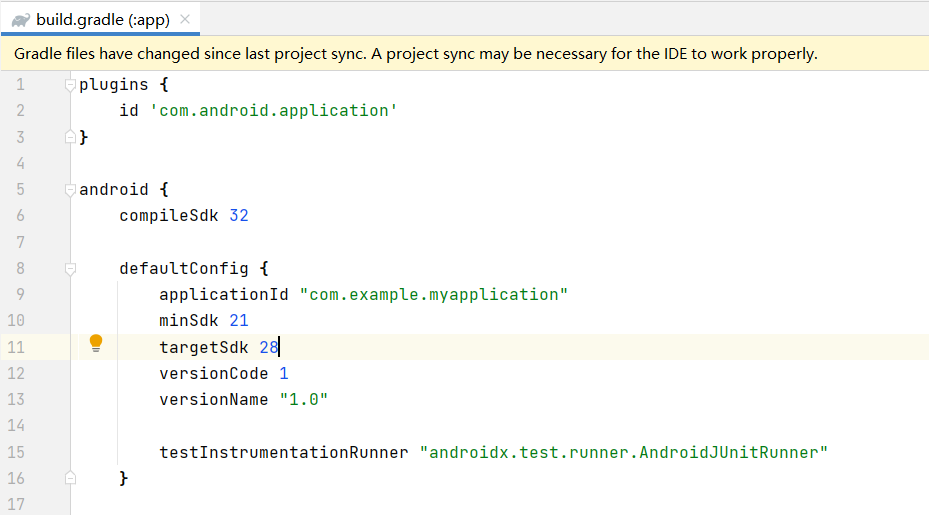Click the versionName keyword
929x515 pixels.
[x=214, y=399]
